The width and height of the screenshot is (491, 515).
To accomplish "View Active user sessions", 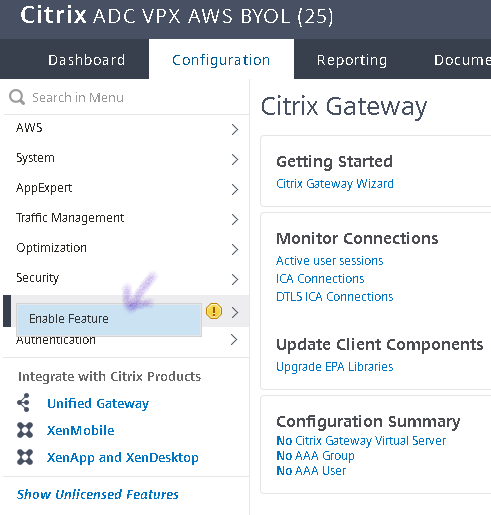I will click(330, 261).
